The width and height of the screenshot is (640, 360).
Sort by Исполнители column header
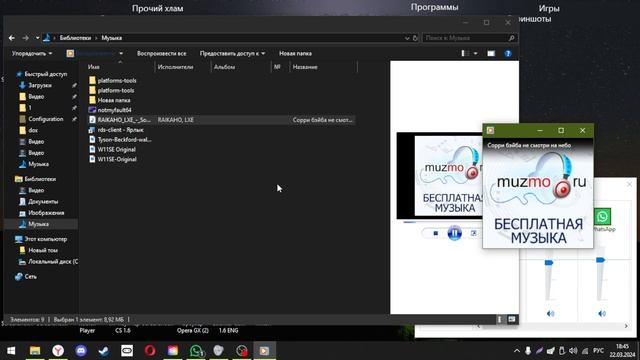(176, 67)
